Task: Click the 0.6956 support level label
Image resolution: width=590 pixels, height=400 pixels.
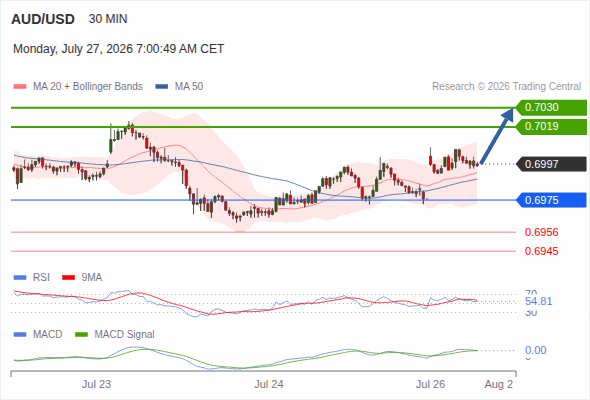Action: coord(541,232)
